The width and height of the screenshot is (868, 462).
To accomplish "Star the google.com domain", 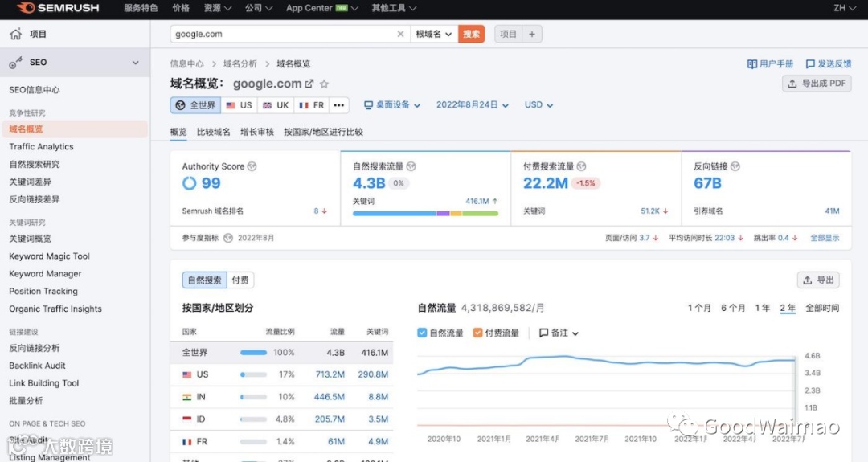I will pos(324,84).
